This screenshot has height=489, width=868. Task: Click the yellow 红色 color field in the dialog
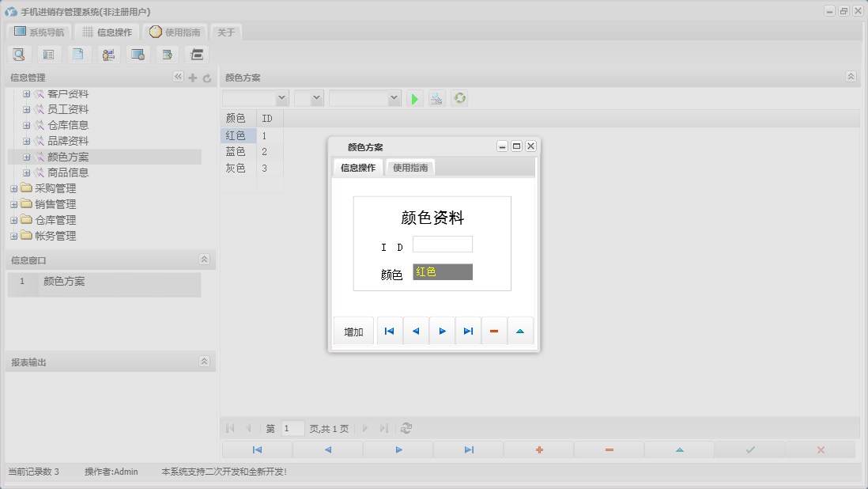(440, 271)
